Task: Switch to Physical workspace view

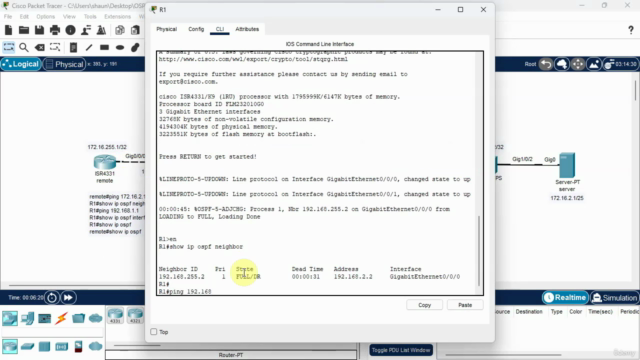Action: [x=64, y=64]
